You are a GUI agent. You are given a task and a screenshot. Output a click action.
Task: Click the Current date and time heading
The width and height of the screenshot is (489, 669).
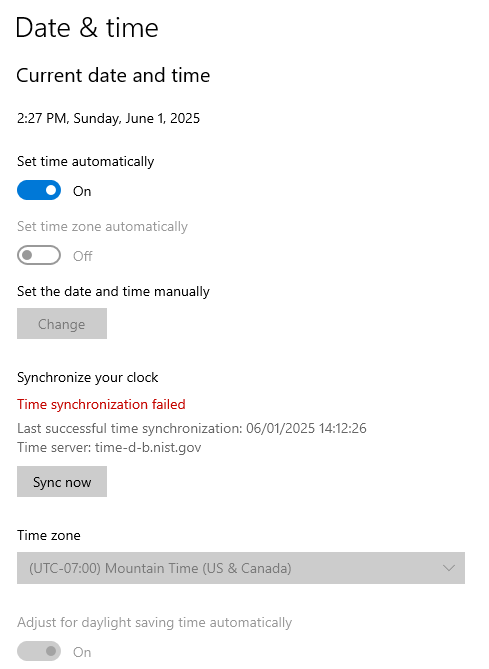coord(113,76)
